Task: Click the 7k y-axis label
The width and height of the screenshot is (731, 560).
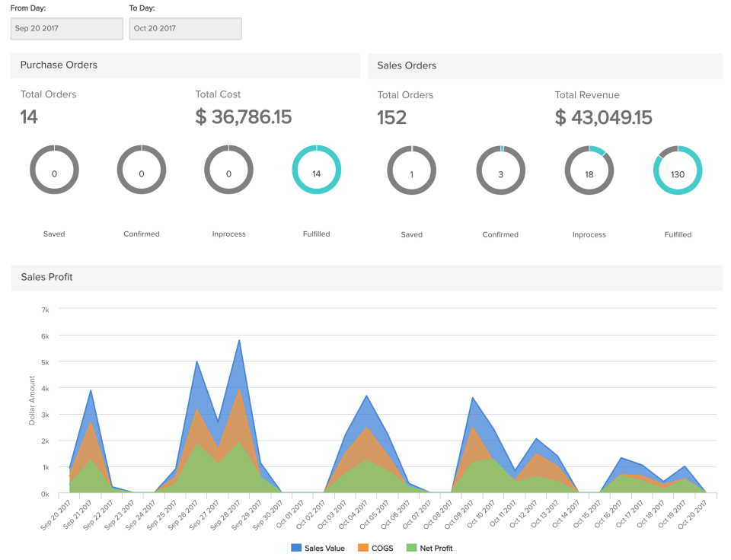Action: click(x=45, y=310)
